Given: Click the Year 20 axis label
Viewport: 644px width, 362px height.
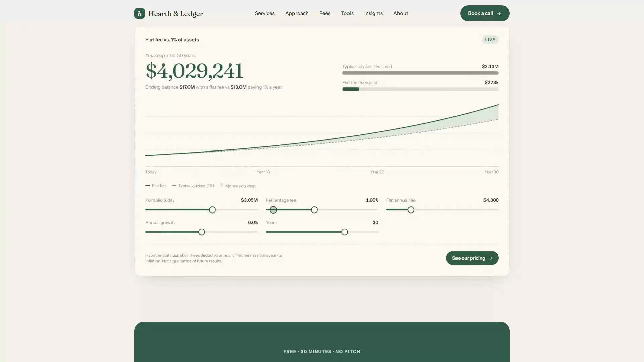Looking at the screenshot, I should pos(377,172).
